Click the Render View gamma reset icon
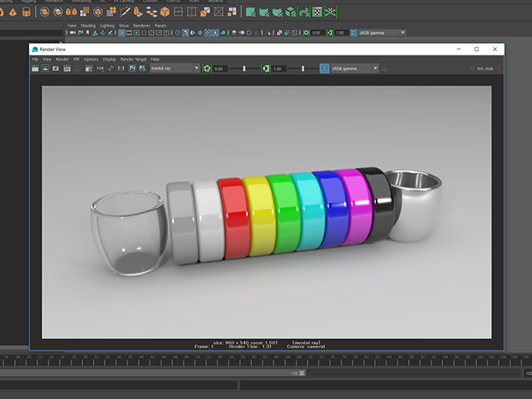 [x=265, y=68]
